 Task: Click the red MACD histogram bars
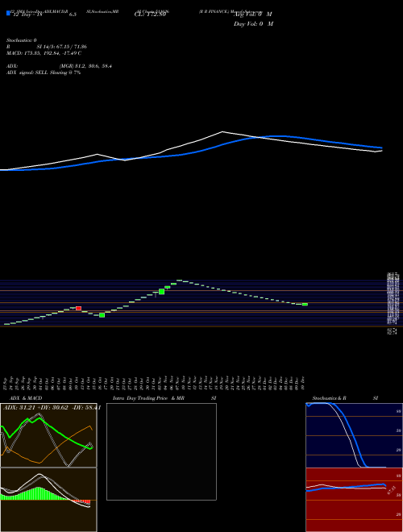click(82, 502)
